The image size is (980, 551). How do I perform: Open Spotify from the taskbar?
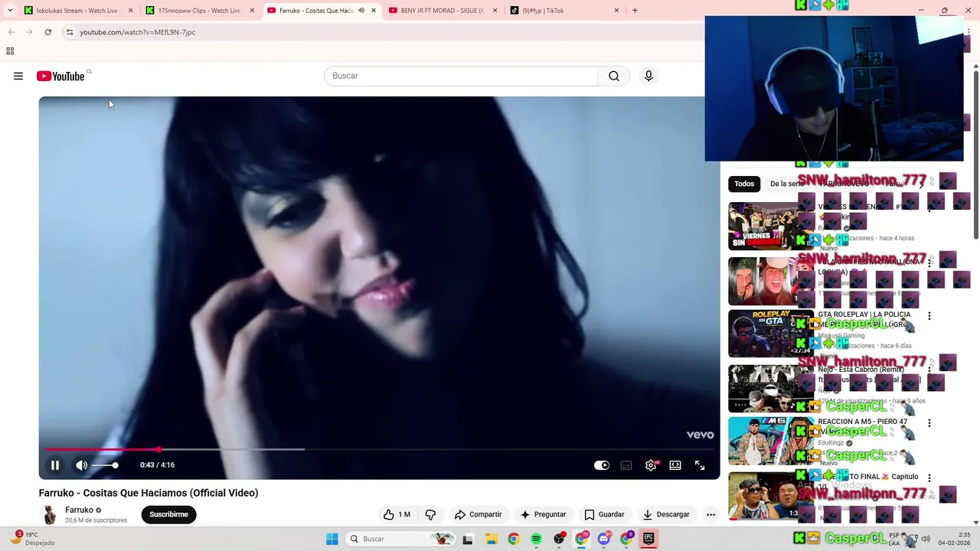tap(536, 539)
